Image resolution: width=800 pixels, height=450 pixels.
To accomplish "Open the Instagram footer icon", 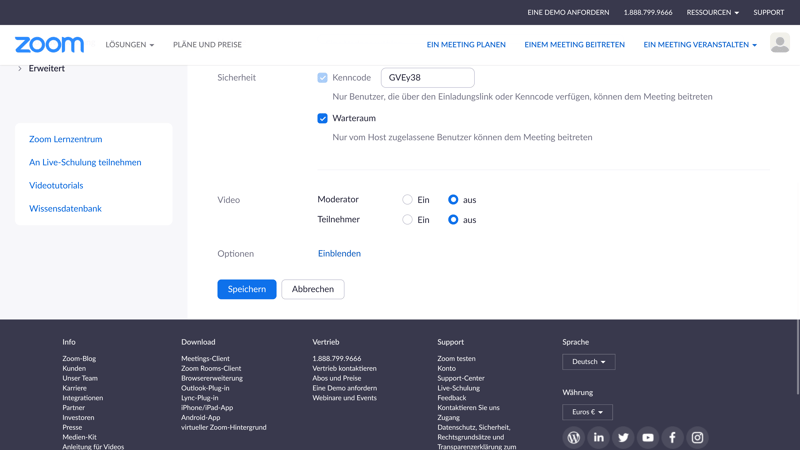I will tap(697, 437).
